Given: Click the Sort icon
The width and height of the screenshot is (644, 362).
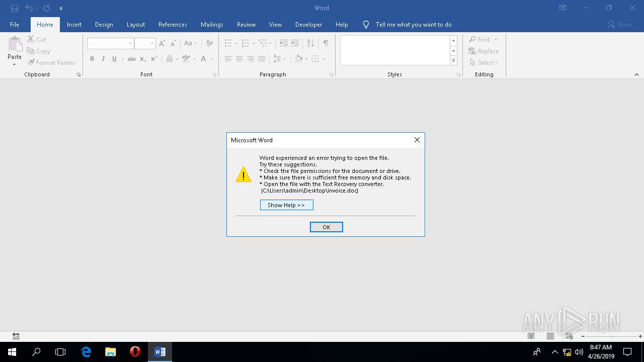Looking at the screenshot, I should click(x=310, y=43).
